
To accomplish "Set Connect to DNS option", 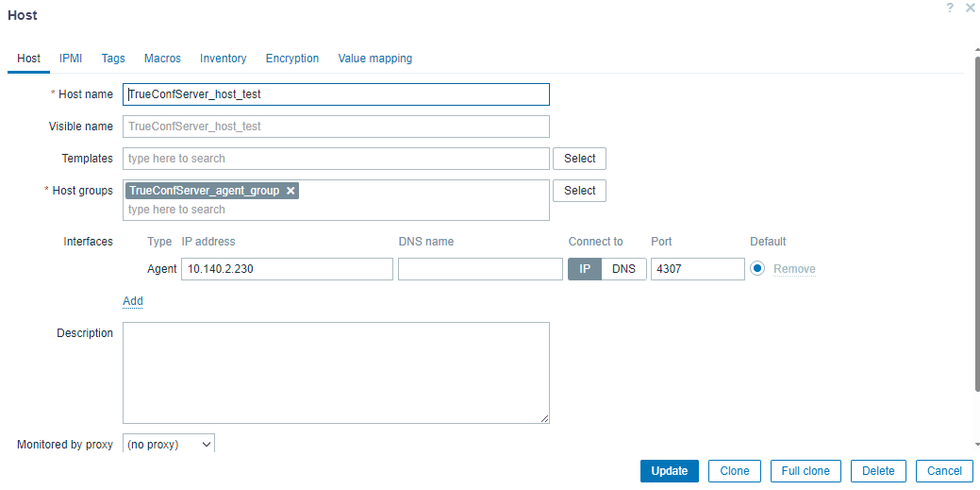I will 623,269.
